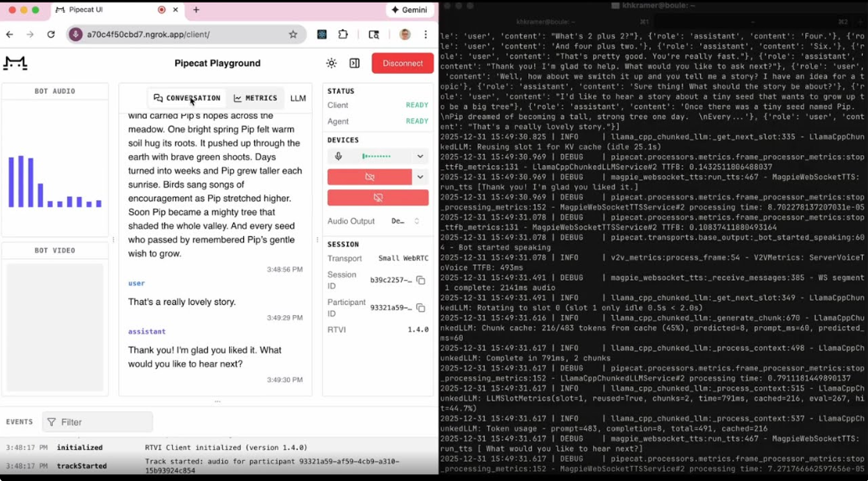
Task: Switch to the Metrics tab
Action: pos(256,98)
